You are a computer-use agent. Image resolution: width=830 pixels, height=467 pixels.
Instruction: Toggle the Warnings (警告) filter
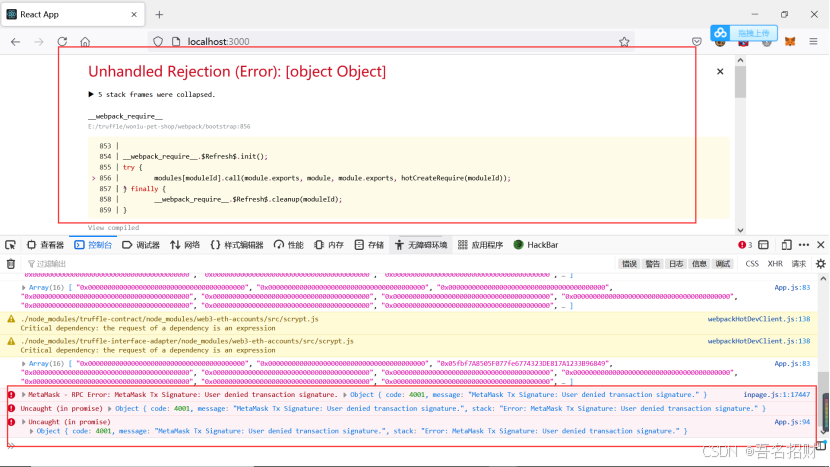[653, 264]
